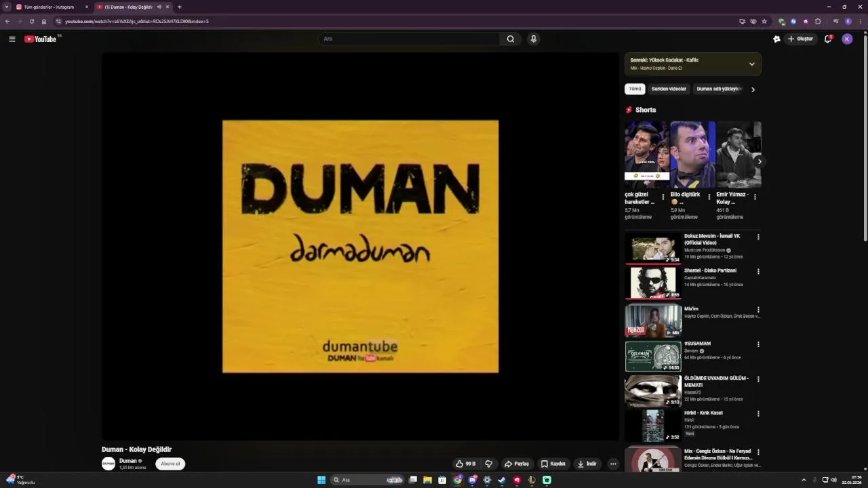The height and width of the screenshot is (488, 868).
Task: Open options for #SUSAMAM video
Action: pos(758,344)
